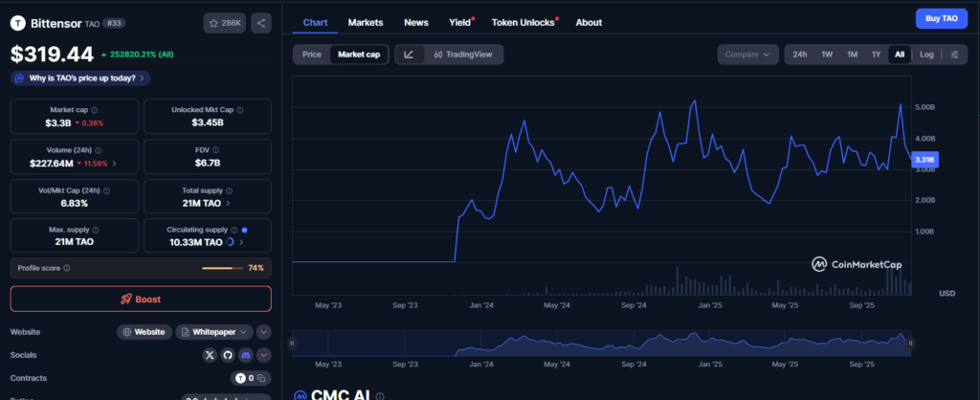Click the 252820.21% (All) price change

138,55
